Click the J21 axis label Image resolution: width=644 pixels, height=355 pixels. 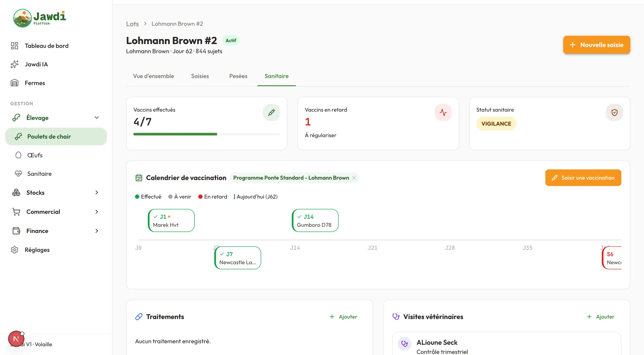(x=373, y=248)
